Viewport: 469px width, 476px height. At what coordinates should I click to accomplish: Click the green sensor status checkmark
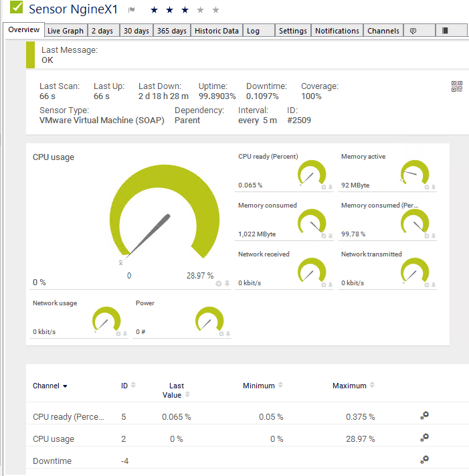click(x=16, y=9)
